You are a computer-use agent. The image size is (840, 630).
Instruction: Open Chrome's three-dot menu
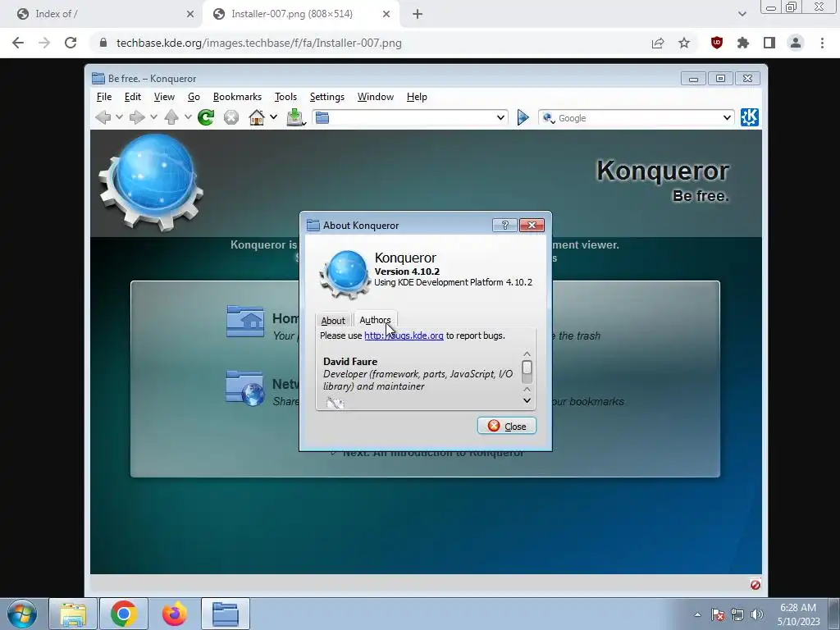tap(822, 43)
